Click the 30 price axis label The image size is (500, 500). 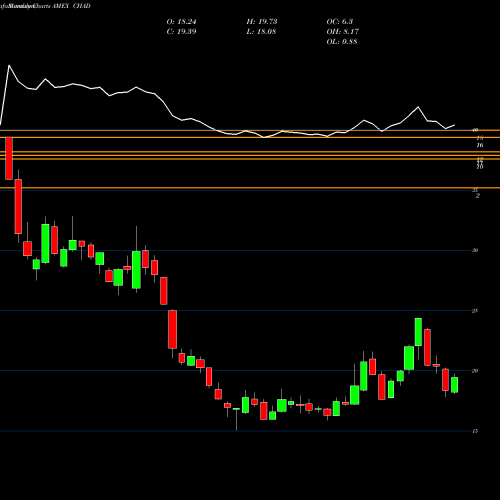(x=475, y=250)
